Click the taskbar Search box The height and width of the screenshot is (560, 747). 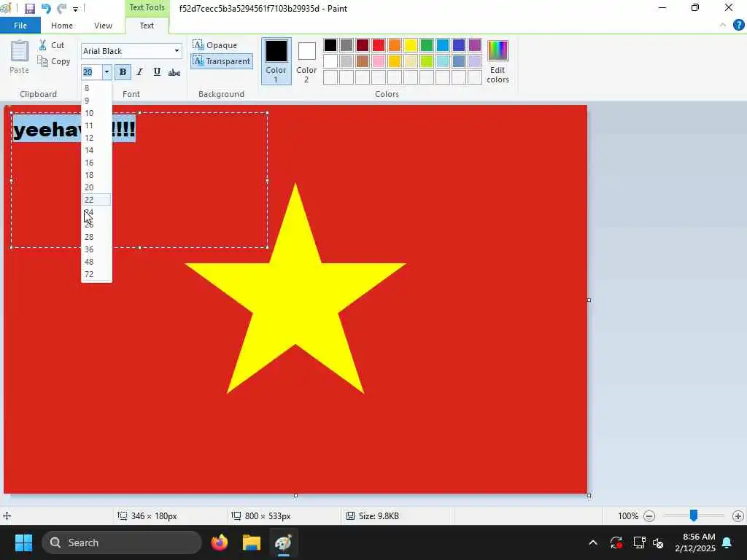(122, 542)
